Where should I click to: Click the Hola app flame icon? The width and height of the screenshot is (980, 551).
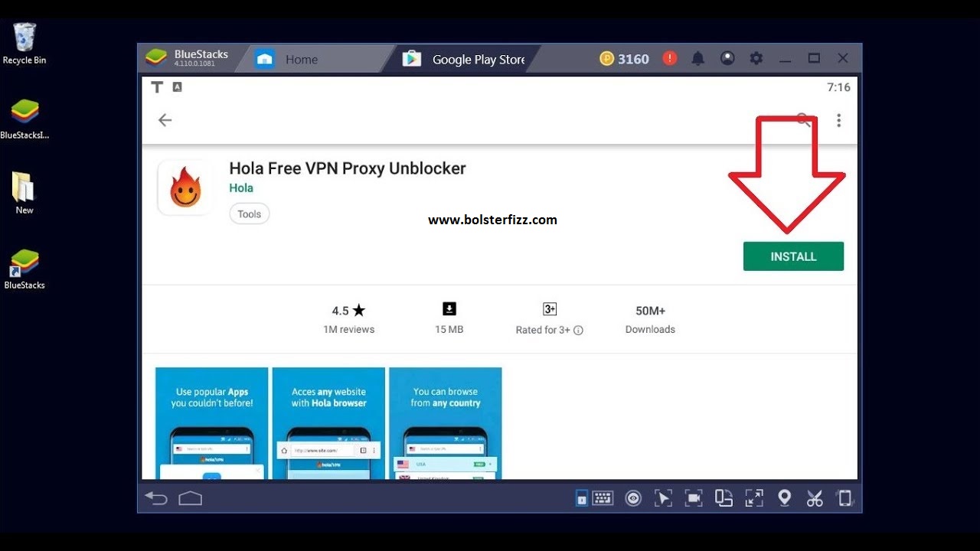[x=185, y=187]
